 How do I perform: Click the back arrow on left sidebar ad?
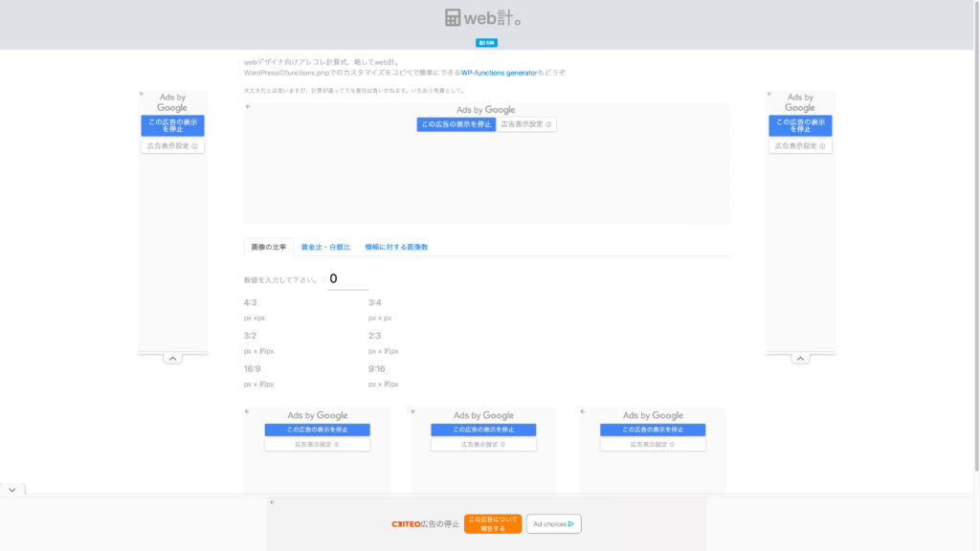click(142, 95)
